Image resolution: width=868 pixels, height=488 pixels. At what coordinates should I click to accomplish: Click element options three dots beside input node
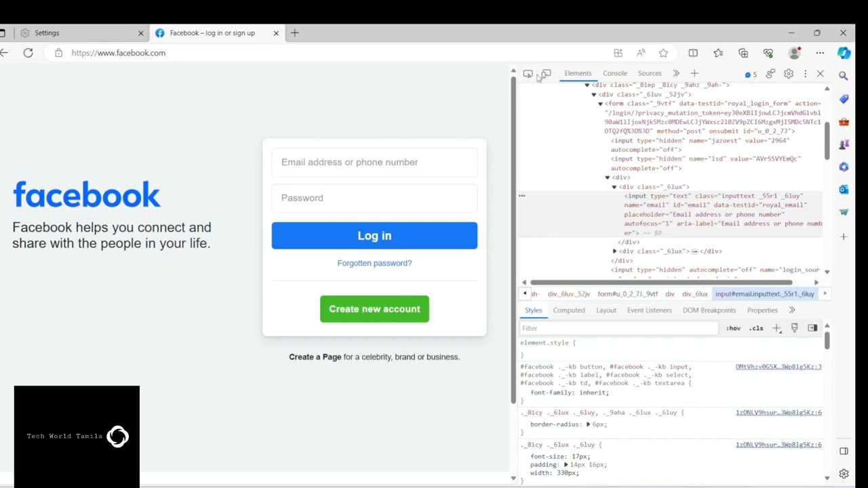tap(522, 196)
